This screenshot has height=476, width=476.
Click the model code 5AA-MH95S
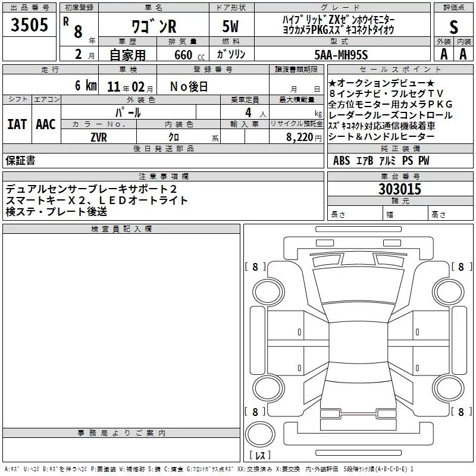(341, 55)
